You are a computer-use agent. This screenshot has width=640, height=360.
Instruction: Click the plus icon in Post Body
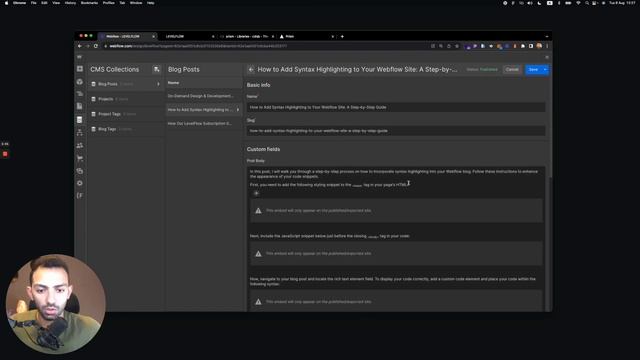click(x=256, y=193)
